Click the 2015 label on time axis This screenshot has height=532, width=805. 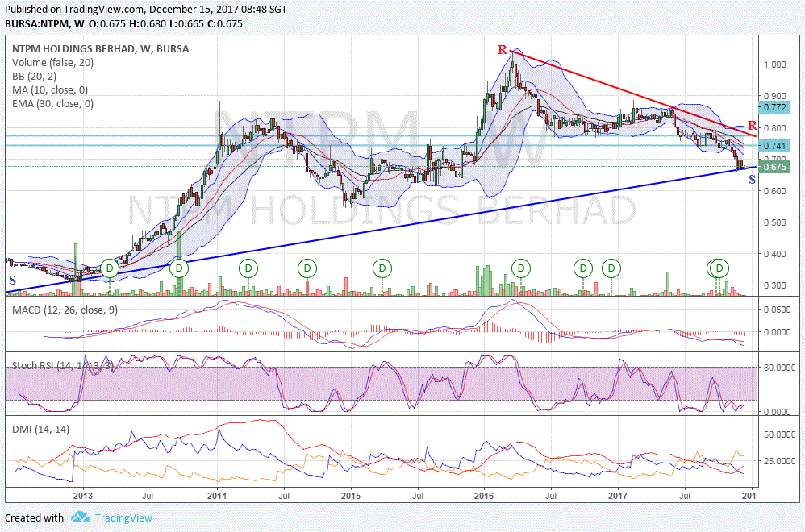351,496
